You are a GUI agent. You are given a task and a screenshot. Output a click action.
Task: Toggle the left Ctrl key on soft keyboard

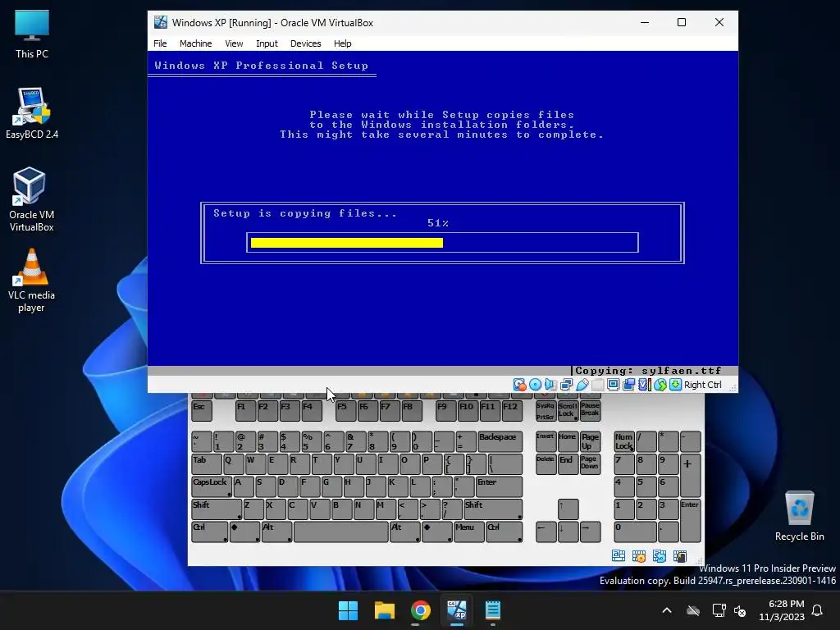coord(209,532)
